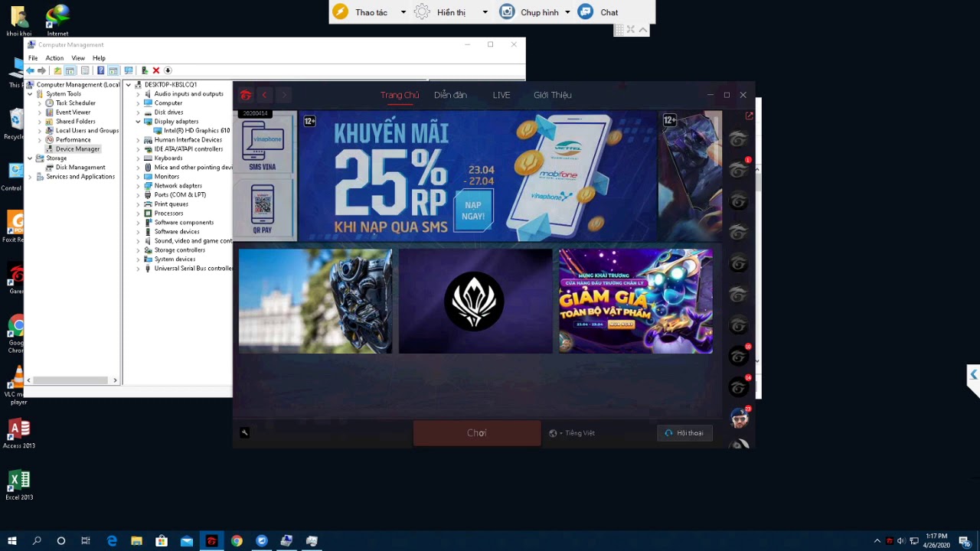
Task: Click the blue Help question-mark toolbar icon
Action: click(x=100, y=70)
